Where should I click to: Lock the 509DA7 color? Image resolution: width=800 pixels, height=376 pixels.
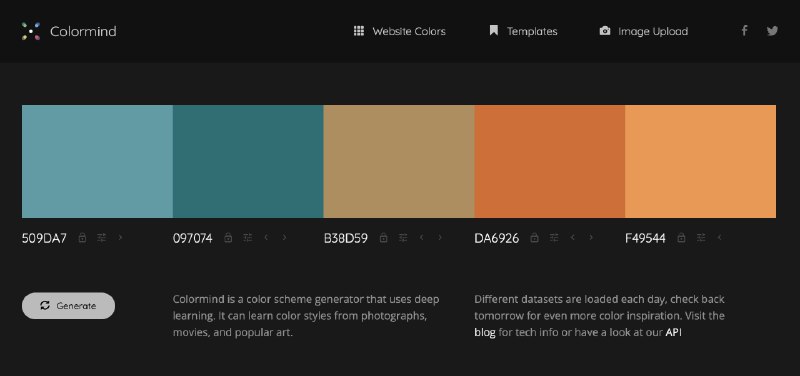click(x=82, y=238)
